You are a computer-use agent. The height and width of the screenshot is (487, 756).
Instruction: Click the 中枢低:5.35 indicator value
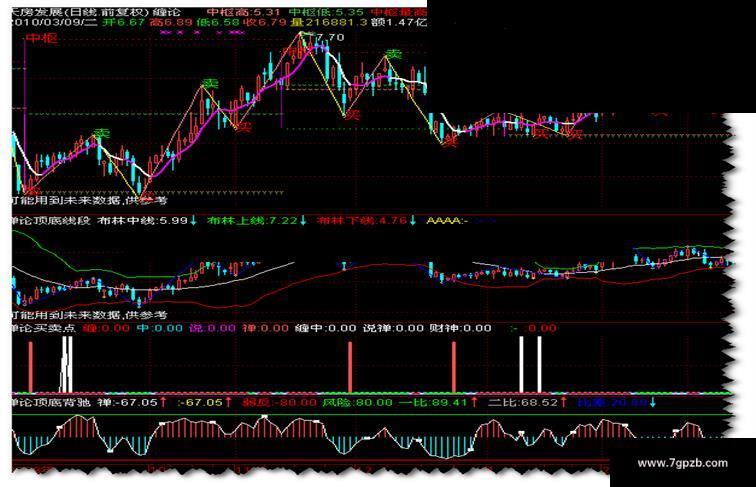pos(326,12)
